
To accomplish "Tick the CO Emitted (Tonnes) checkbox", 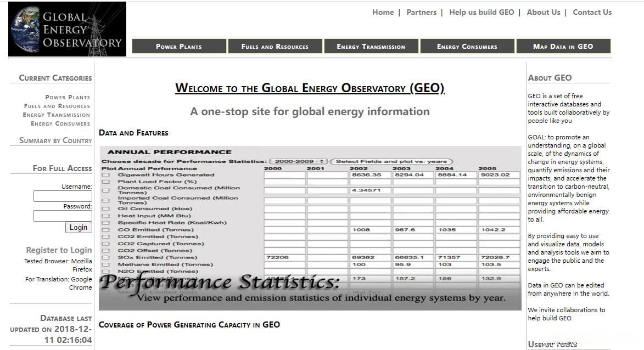I will (106, 230).
